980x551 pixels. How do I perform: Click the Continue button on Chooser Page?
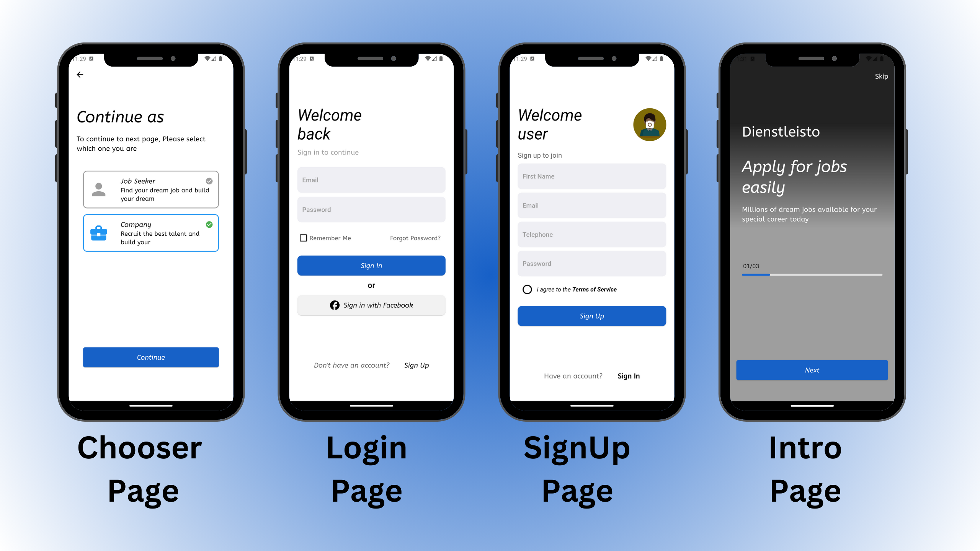pyautogui.click(x=151, y=357)
